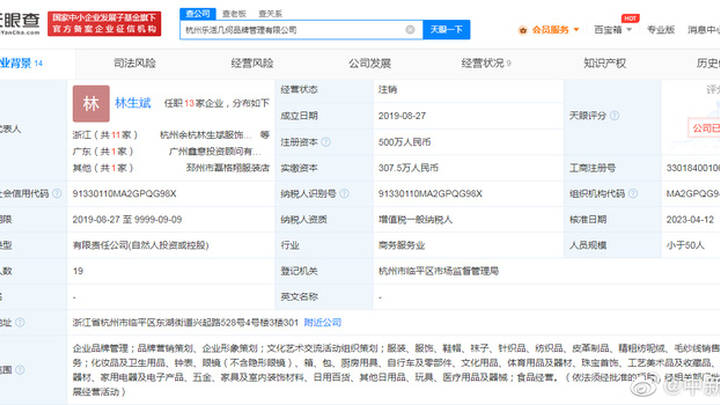Click the 杭州余杭林生斌服饰 company link
This screenshot has width=720, height=405.
[206, 135]
